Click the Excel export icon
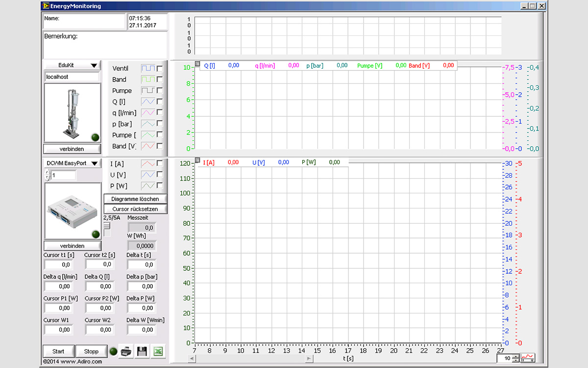Screen dimensions: 588x368 (158, 351)
